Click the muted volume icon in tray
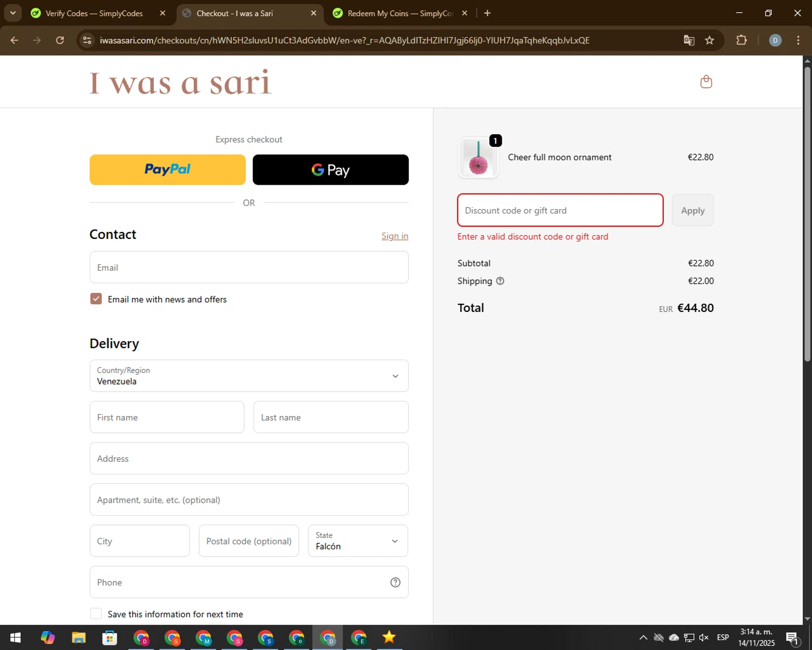This screenshot has width=812, height=650. tap(704, 638)
